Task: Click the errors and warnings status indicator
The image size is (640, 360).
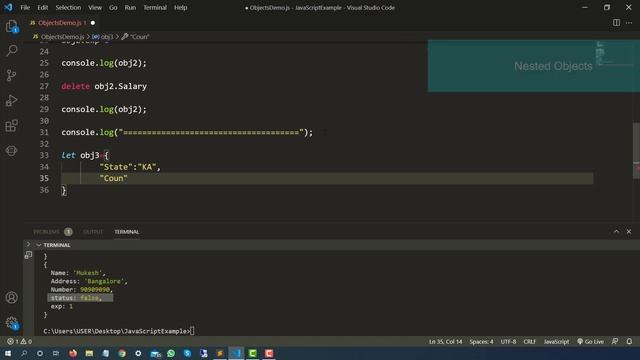Action: (19, 342)
